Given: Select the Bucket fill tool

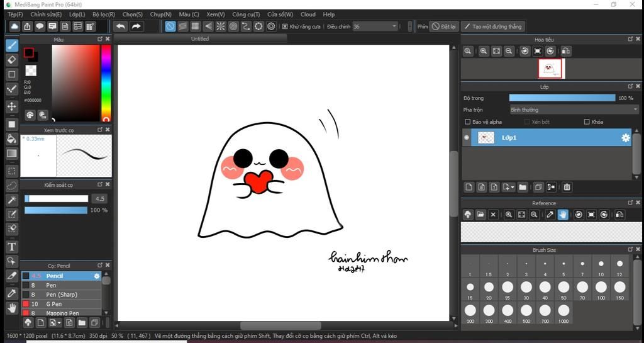Looking at the screenshot, I should (x=11, y=138).
